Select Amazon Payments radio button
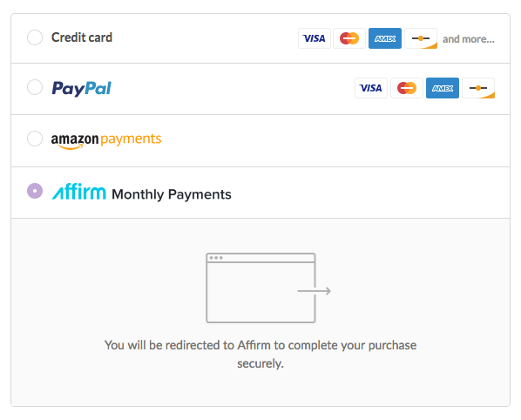The width and height of the screenshot is (521, 420). coord(35,139)
